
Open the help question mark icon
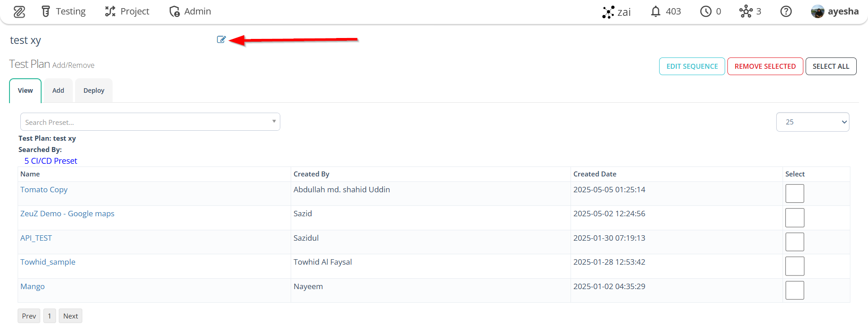786,11
